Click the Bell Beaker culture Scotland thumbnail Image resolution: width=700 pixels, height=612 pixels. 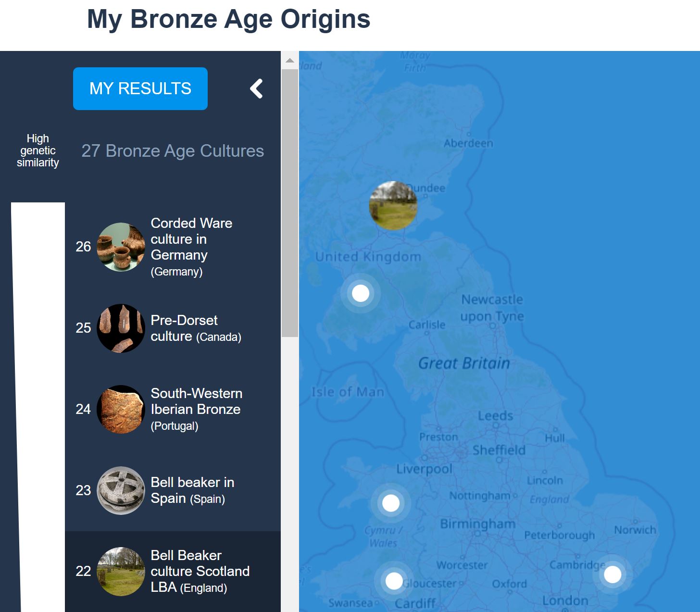click(x=121, y=571)
